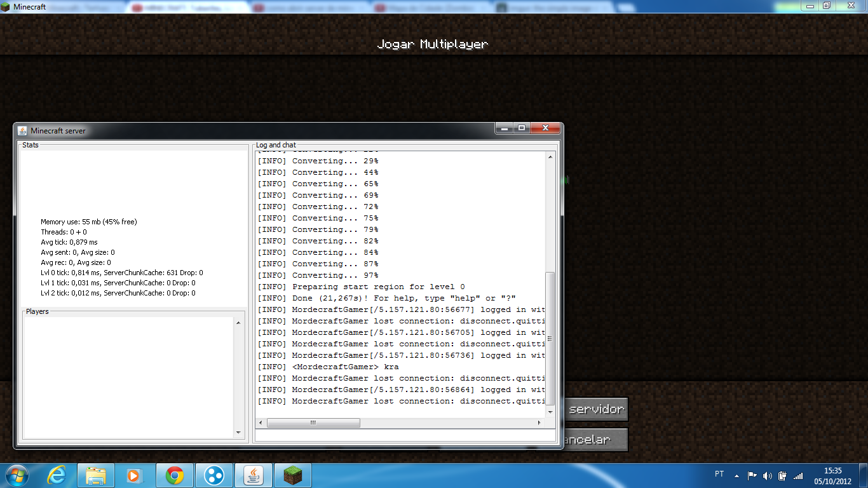The image size is (868, 488).
Task: Click the login line with port 56864
Action: tap(401, 390)
